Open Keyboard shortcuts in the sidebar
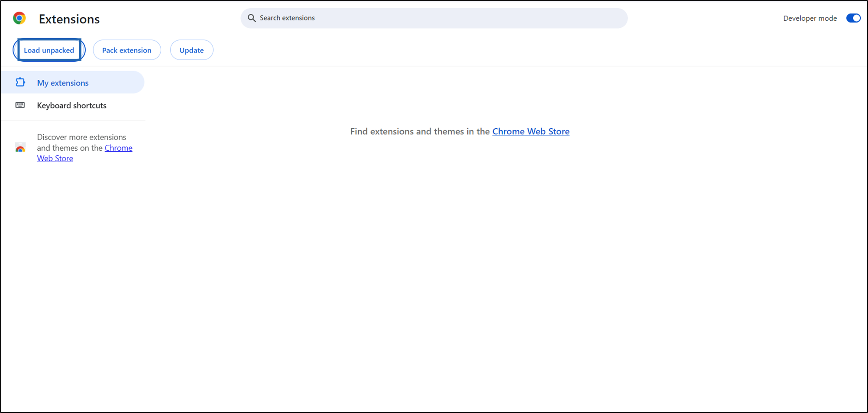This screenshot has width=868, height=413. click(x=72, y=105)
